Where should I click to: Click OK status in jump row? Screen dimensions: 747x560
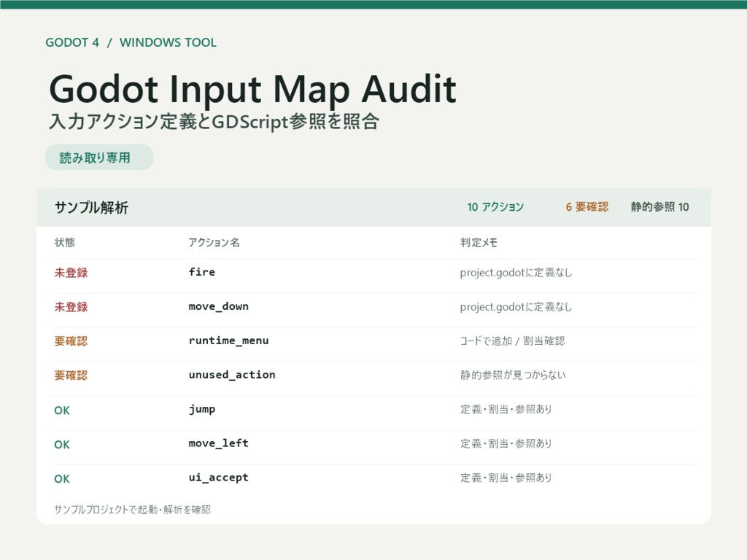(62, 411)
